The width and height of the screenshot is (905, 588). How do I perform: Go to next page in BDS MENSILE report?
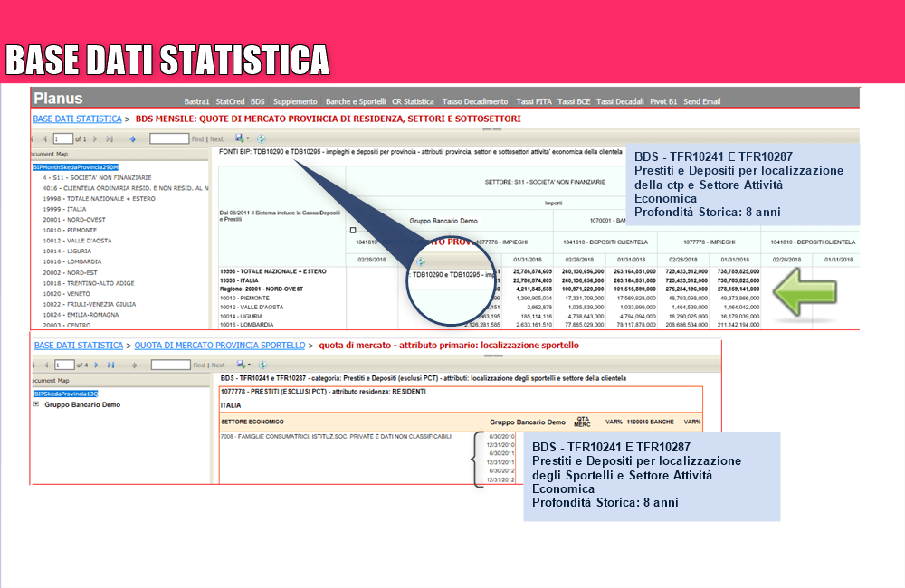[95, 139]
